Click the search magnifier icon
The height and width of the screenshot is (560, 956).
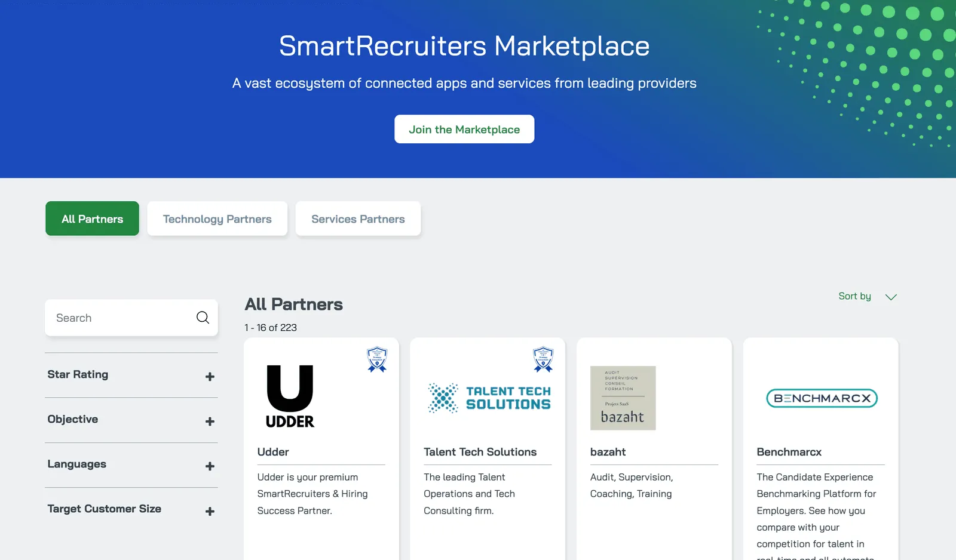click(x=203, y=318)
